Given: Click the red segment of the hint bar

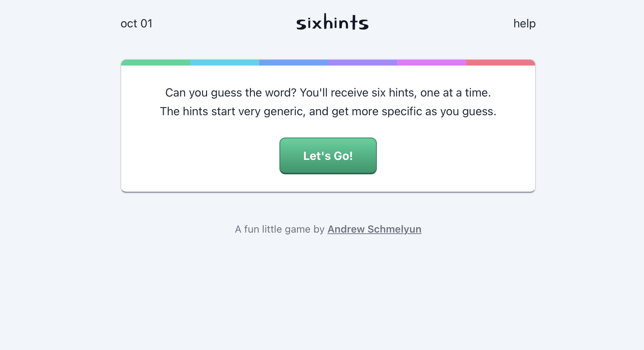Looking at the screenshot, I should click(x=500, y=62).
